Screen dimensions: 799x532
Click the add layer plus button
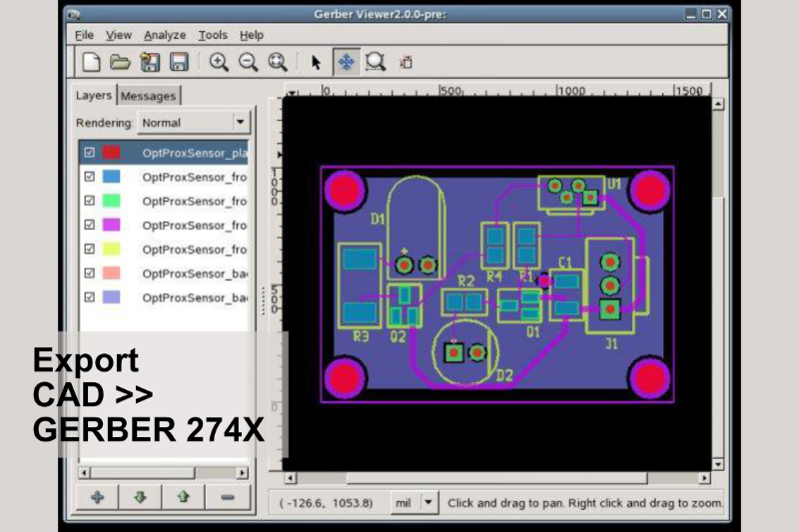(97, 497)
